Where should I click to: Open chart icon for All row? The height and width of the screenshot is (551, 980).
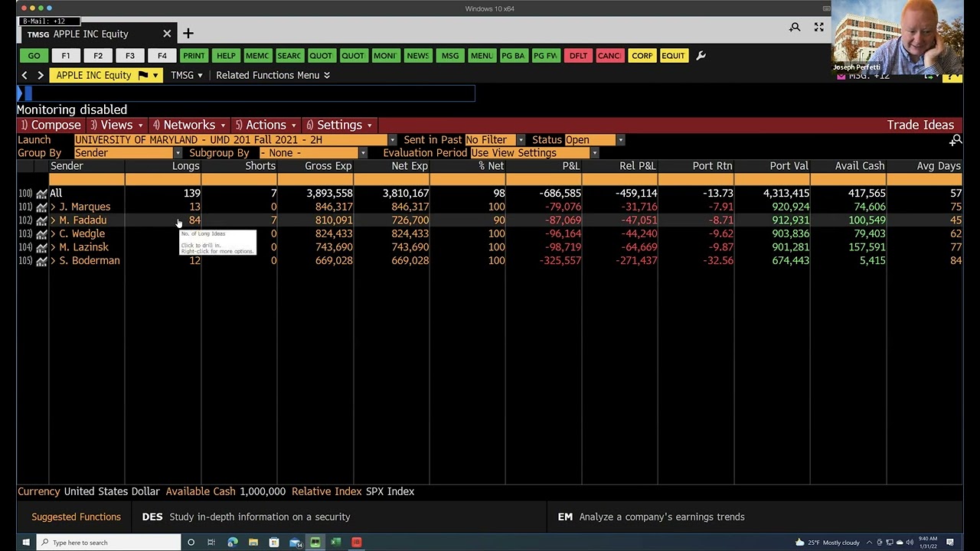click(x=41, y=194)
